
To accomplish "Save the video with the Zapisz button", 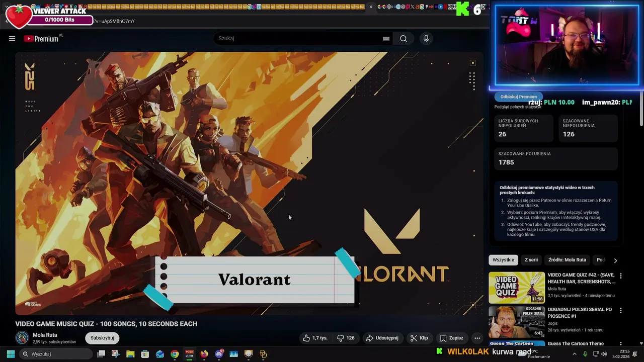I will click(451, 338).
